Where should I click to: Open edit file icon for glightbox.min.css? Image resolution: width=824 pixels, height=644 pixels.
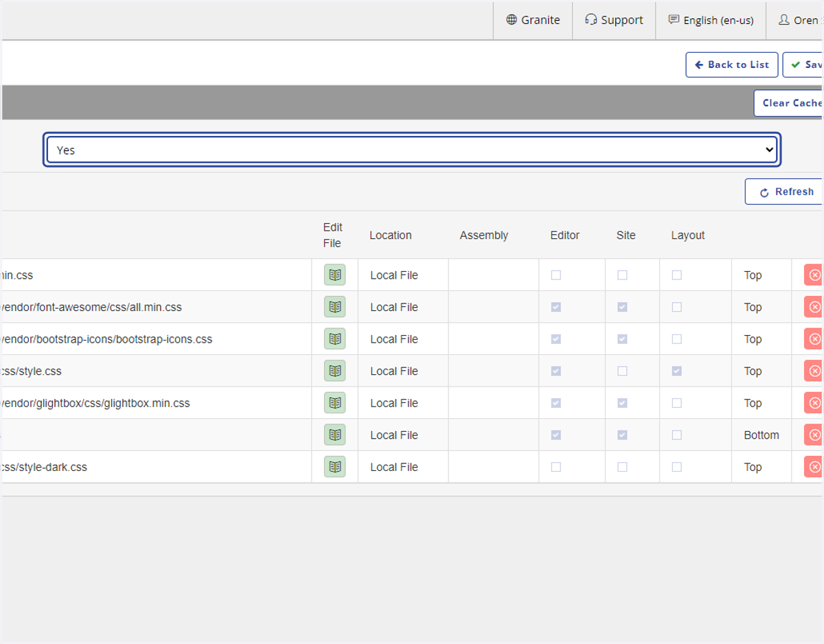click(x=335, y=403)
